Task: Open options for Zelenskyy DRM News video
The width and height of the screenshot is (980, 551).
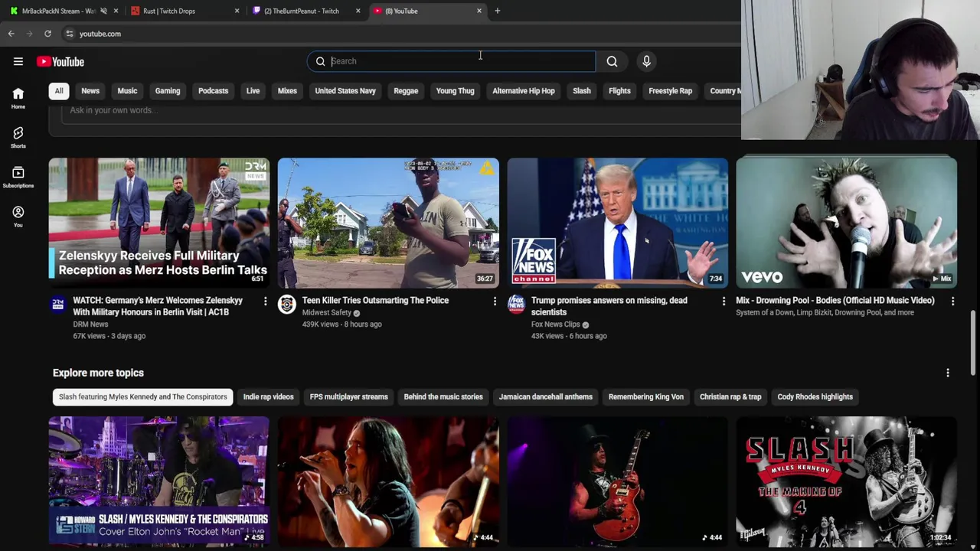Action: [x=266, y=302]
